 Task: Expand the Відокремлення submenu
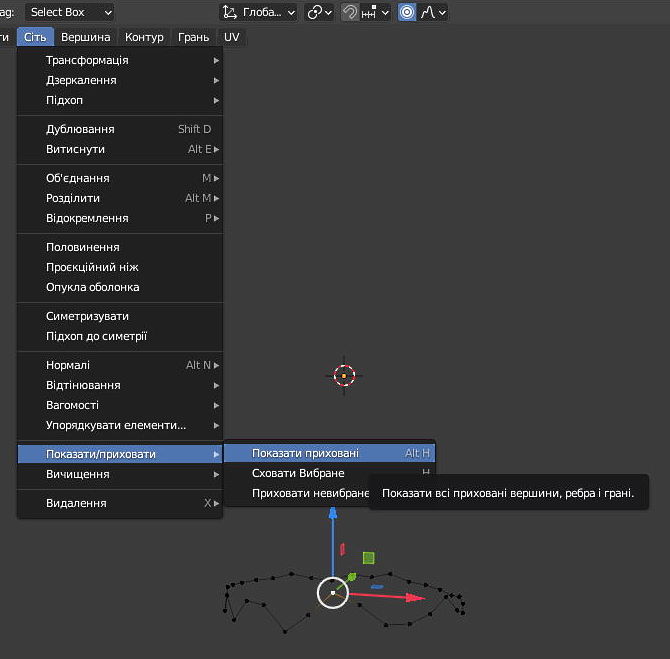120,218
